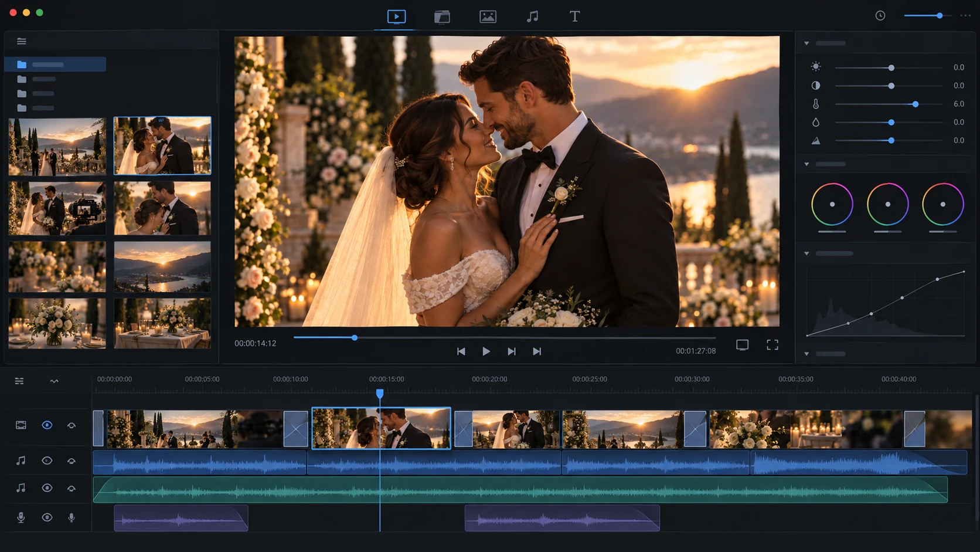Click the sharpness triangle icon
Screen dimensions: 980x552
[815, 141]
